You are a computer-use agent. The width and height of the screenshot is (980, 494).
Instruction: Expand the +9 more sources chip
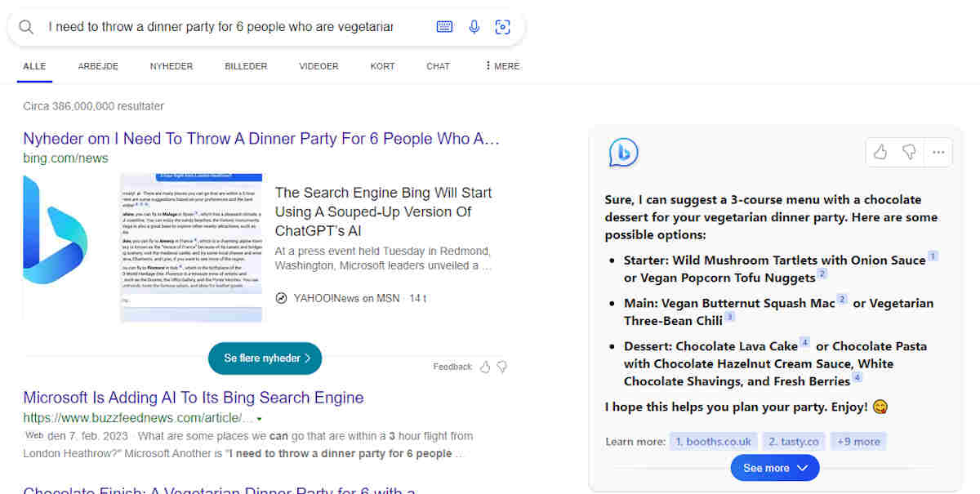[857, 441]
